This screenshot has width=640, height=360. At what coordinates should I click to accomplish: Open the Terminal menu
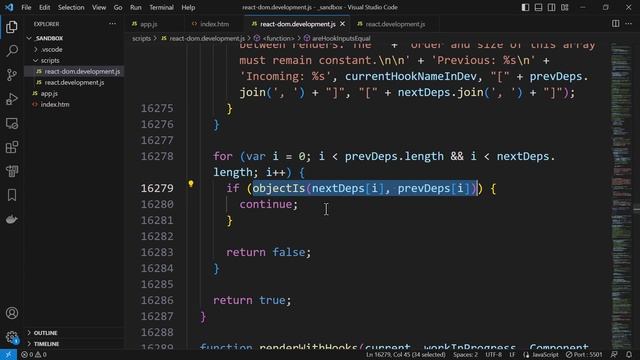161,7
